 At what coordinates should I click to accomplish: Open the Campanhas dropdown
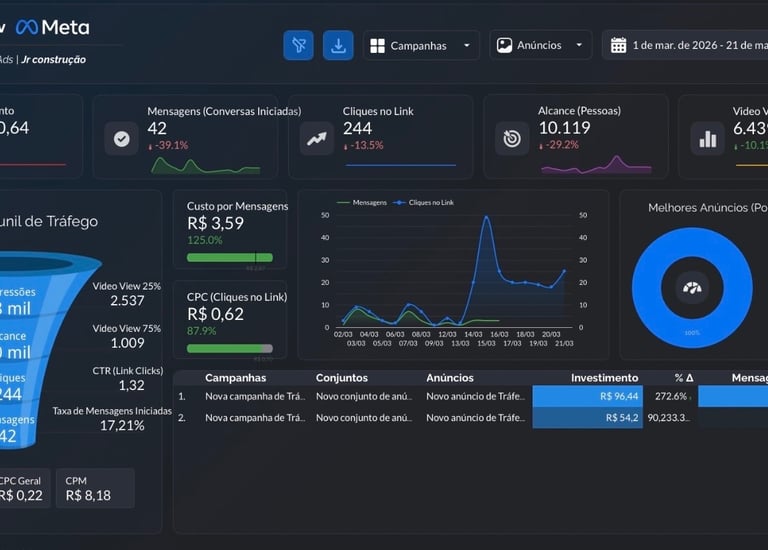[421, 46]
